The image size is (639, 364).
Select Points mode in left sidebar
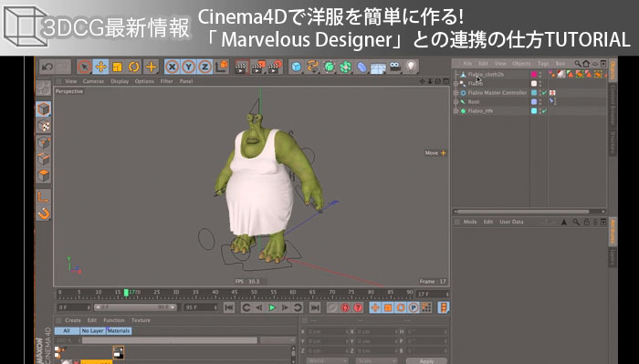44,143
